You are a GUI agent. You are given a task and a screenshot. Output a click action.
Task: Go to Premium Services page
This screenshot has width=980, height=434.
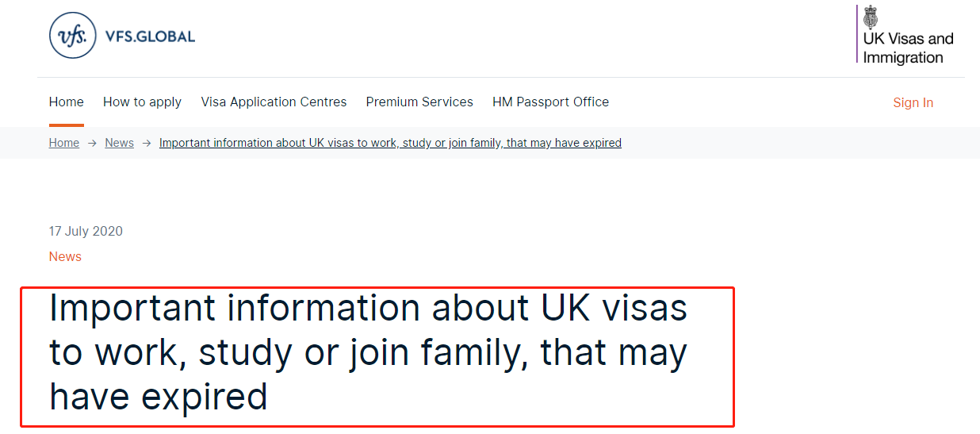419,102
